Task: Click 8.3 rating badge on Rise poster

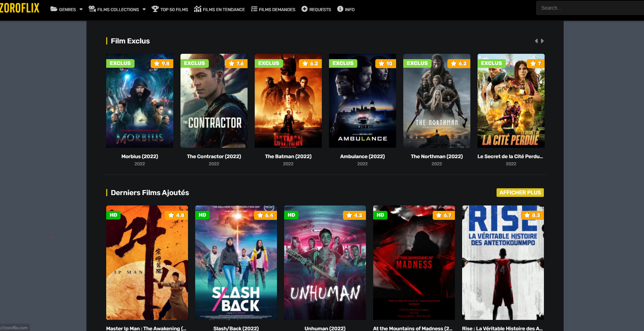Action: click(x=532, y=215)
